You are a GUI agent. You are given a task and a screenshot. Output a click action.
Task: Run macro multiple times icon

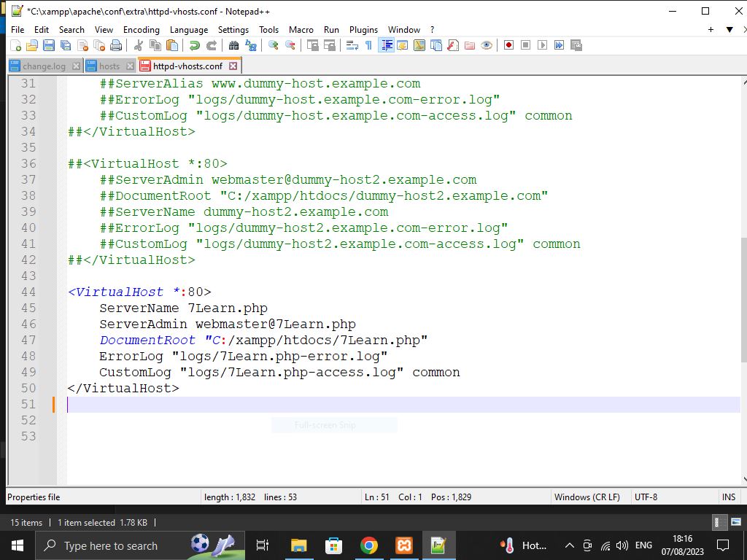click(560, 45)
